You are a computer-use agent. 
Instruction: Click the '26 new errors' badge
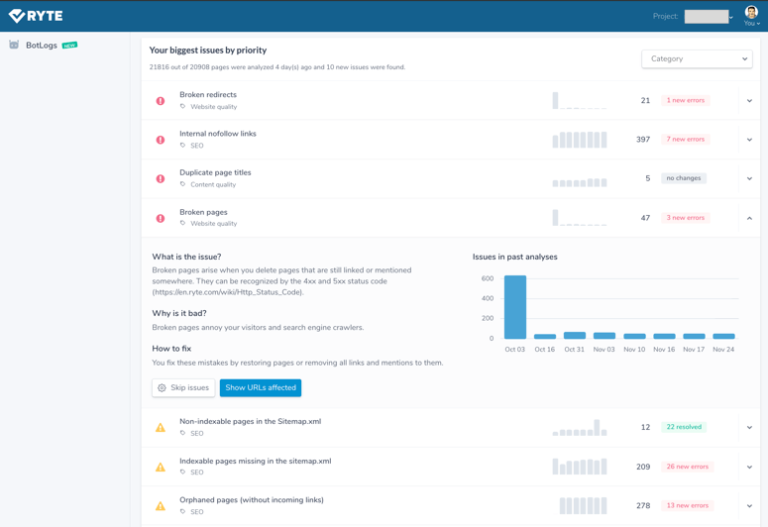coord(687,467)
